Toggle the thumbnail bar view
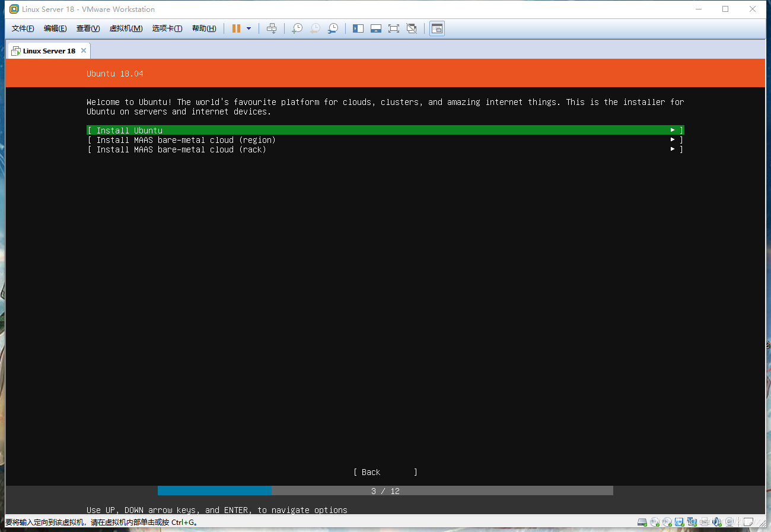 [376, 28]
